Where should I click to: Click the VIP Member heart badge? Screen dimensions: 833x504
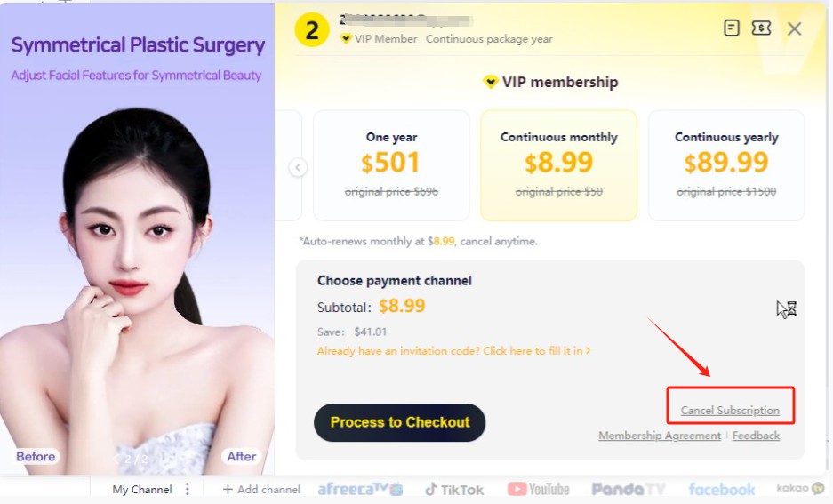tap(346, 39)
